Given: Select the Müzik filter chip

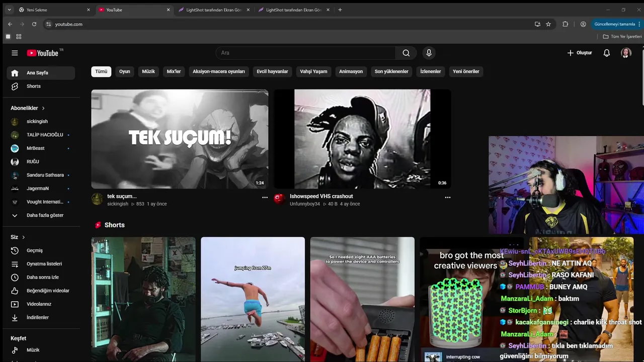Looking at the screenshot, I should point(148,71).
